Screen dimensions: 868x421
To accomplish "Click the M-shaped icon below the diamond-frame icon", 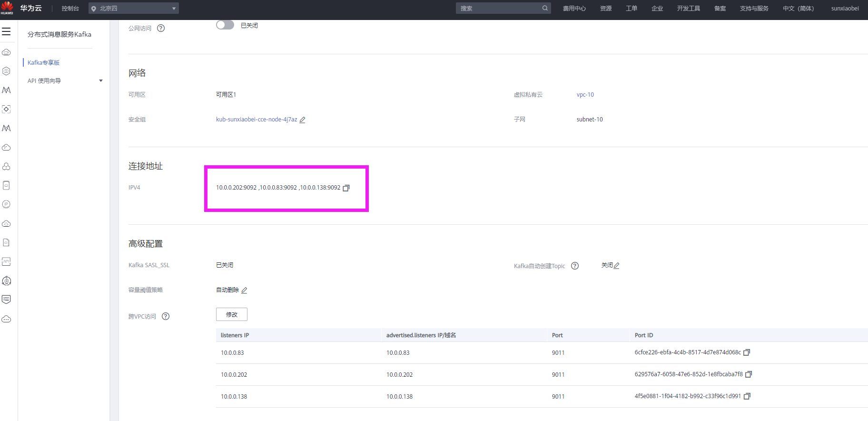I will point(6,128).
